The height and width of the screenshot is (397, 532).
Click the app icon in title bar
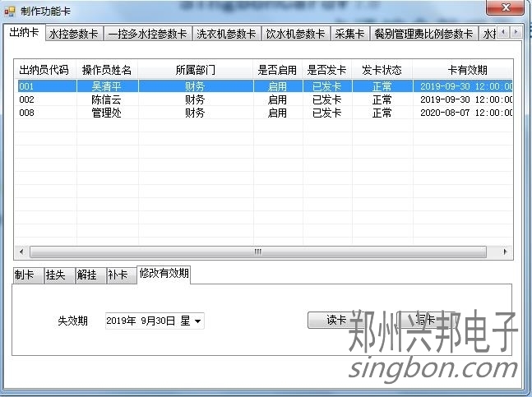[10, 9]
